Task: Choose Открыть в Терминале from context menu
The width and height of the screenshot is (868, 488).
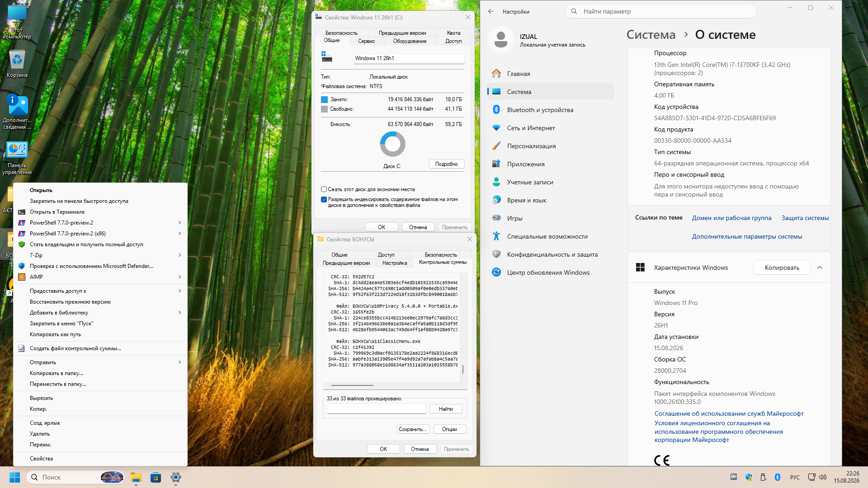Action: (x=100, y=212)
